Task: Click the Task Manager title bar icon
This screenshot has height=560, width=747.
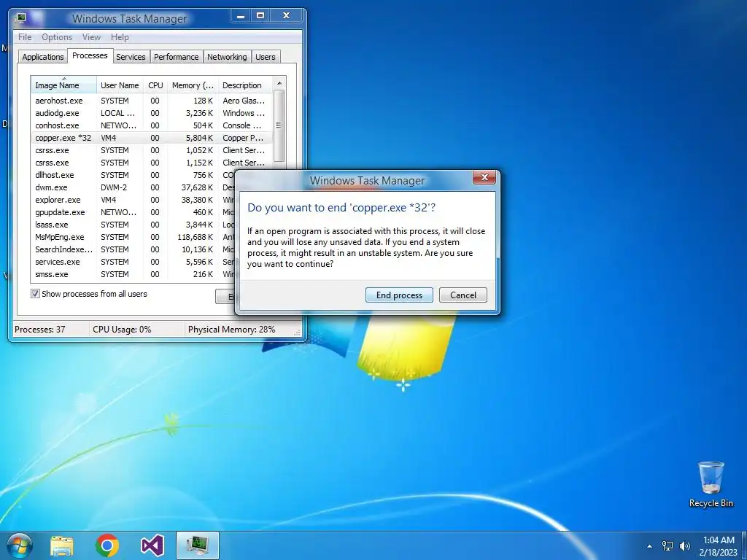Action: tap(20, 18)
